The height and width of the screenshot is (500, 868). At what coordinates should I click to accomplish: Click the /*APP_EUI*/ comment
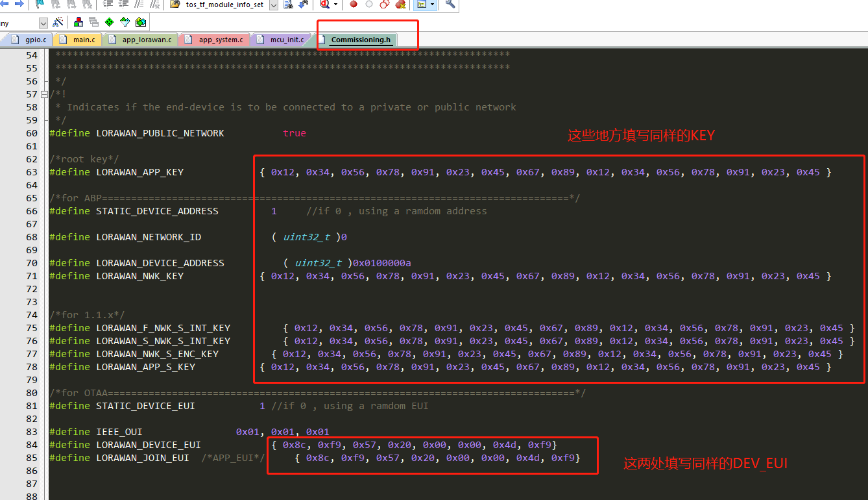(x=233, y=458)
